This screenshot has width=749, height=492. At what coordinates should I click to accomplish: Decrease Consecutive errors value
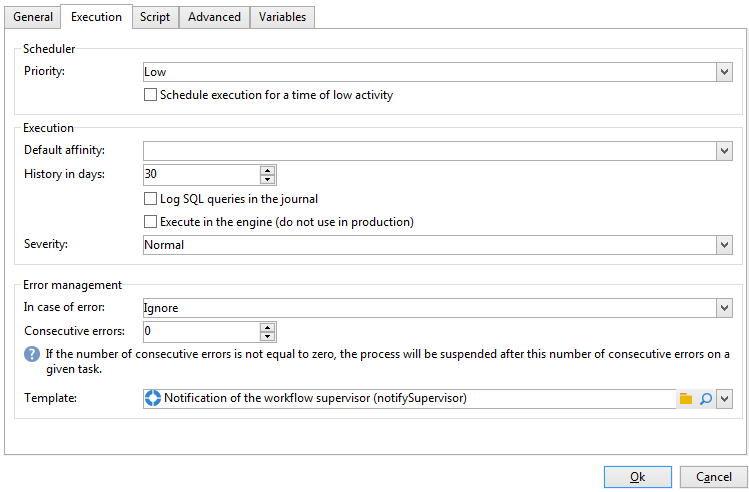click(267, 337)
